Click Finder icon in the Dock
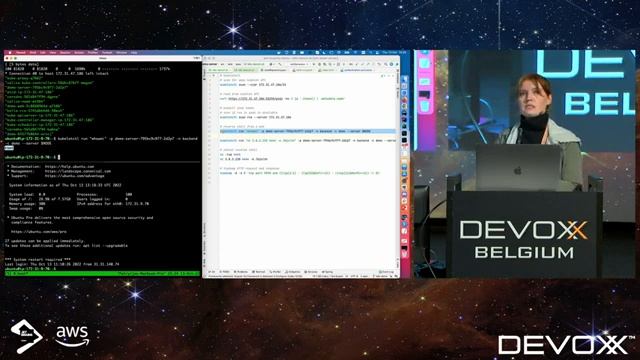 [x=404, y=79]
